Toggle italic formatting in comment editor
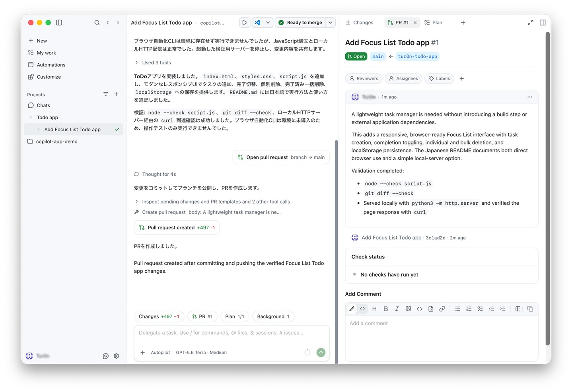Viewport: 572px width, 392px height. (397, 309)
